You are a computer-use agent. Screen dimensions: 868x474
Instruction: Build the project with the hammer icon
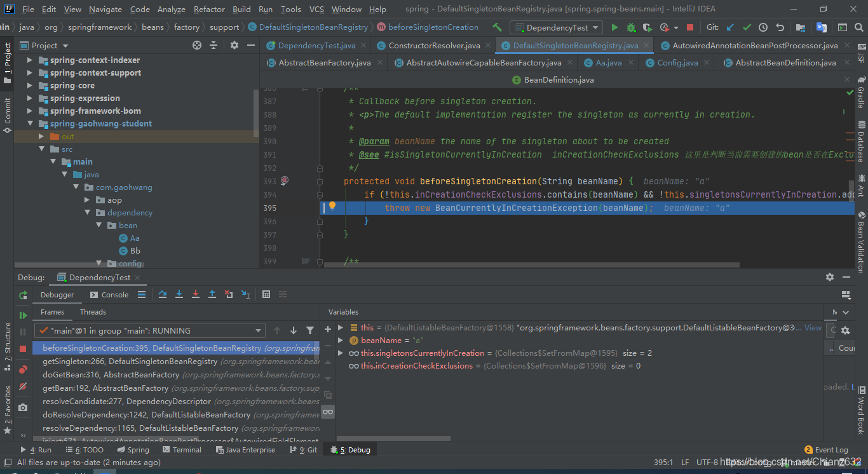click(497, 27)
